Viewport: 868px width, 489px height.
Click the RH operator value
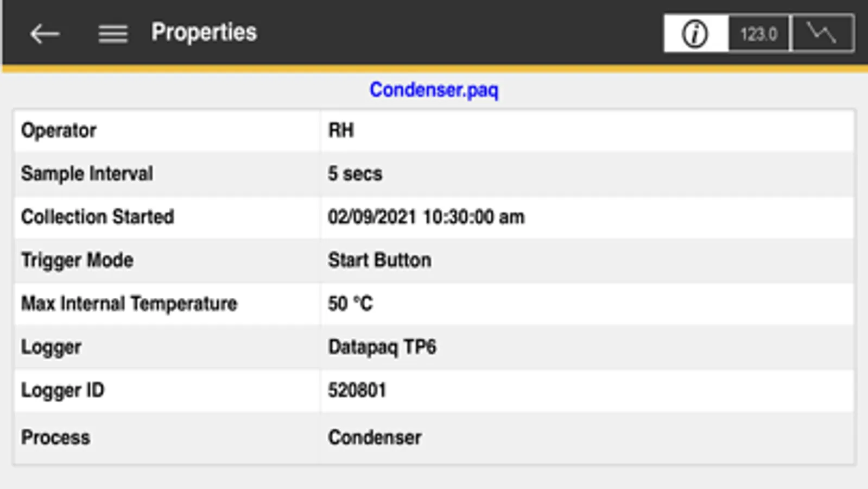click(x=341, y=130)
